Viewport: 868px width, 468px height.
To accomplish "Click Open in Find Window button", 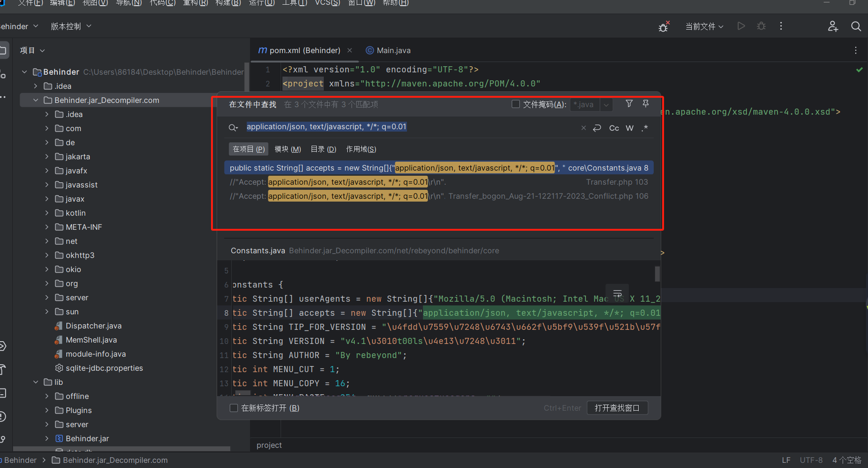I will coord(617,408).
